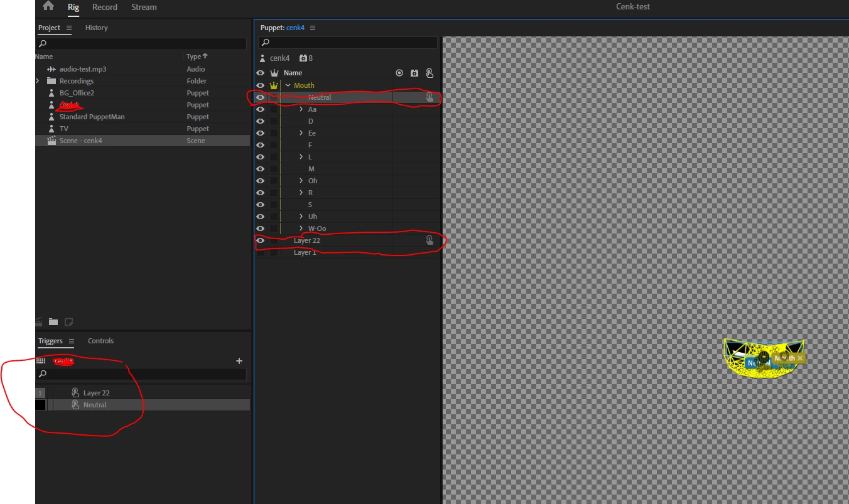Screen dimensions: 849x504
Task: Click the Standard PuppetMan puppet icon
Action: (51, 117)
